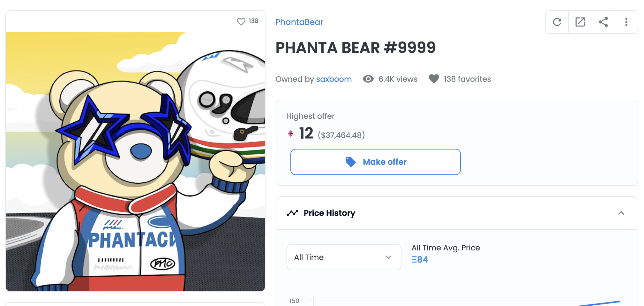Select the PHANTA BEAR #9999 title
Viewport: 644px width, 306px height.
tap(356, 47)
